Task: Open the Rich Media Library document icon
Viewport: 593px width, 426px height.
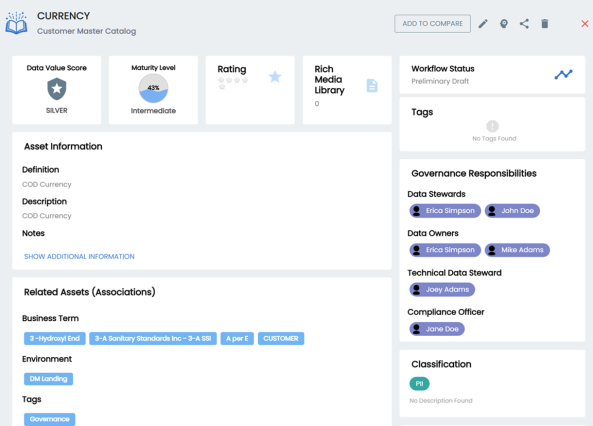Action: point(372,86)
